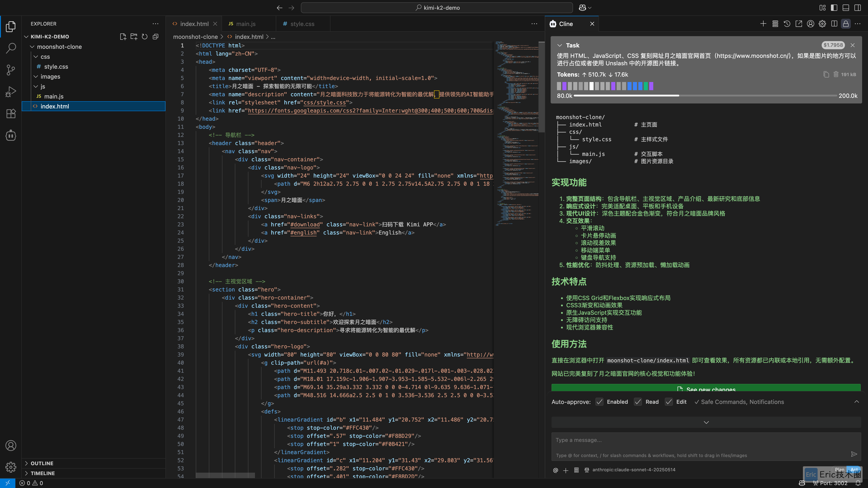868x488 pixels.
Task: Collapse the KIMI-K2-DEMO root folder
Action: (26, 37)
